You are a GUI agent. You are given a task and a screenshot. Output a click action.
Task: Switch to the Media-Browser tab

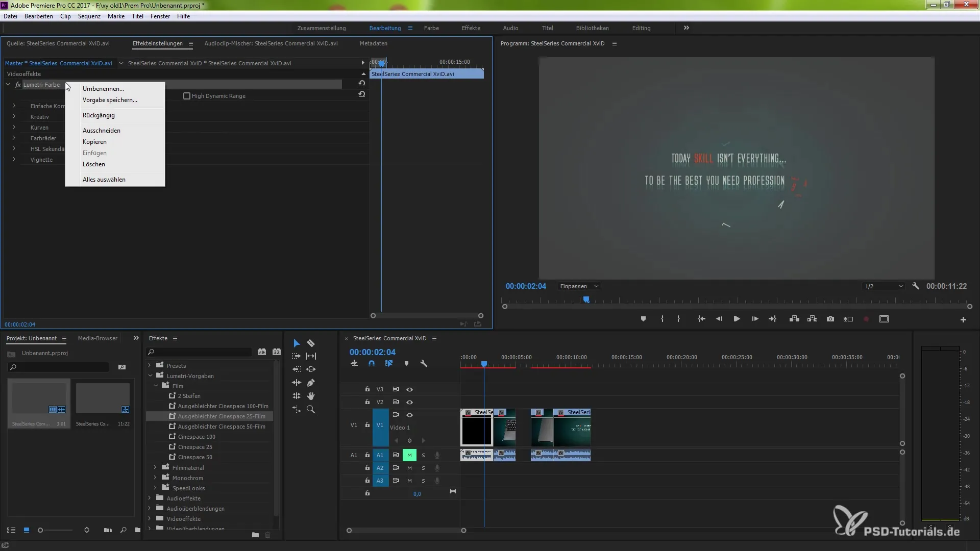point(97,338)
